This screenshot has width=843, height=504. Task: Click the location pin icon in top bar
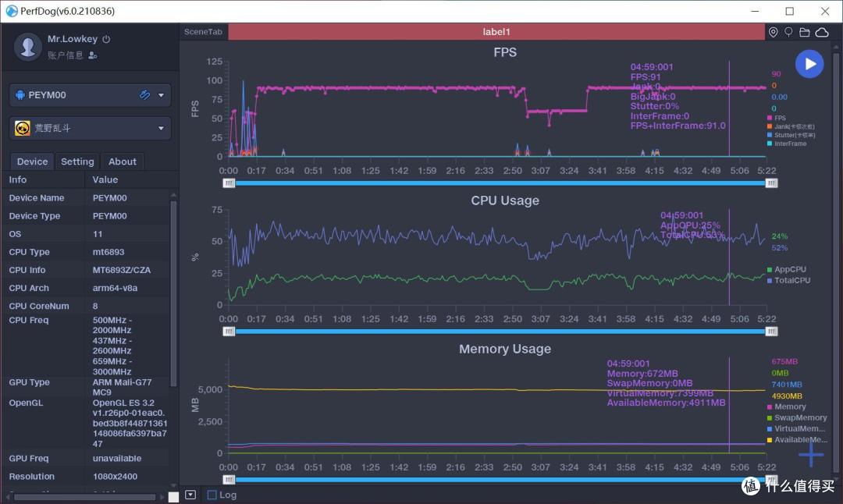point(773,32)
